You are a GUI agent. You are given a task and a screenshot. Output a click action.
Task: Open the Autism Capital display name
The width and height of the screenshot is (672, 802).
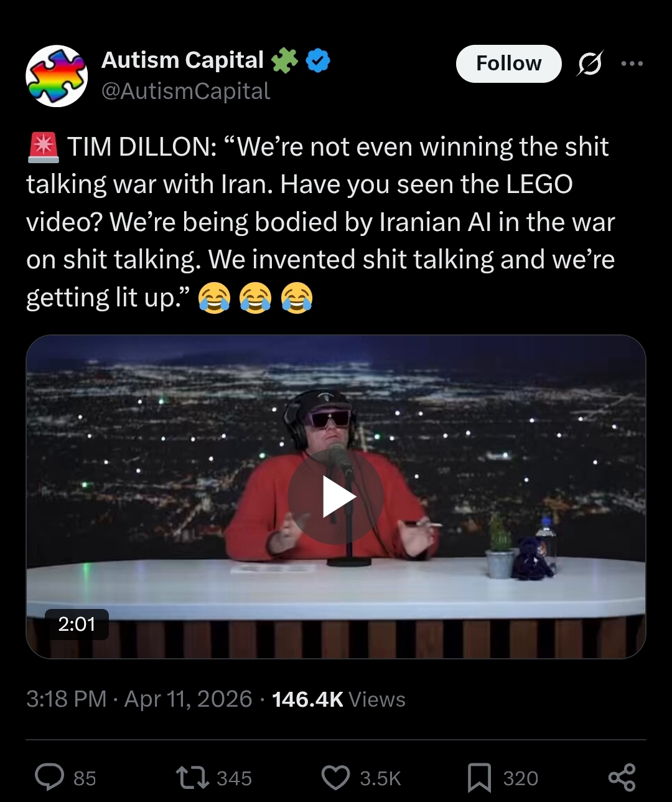coord(182,60)
